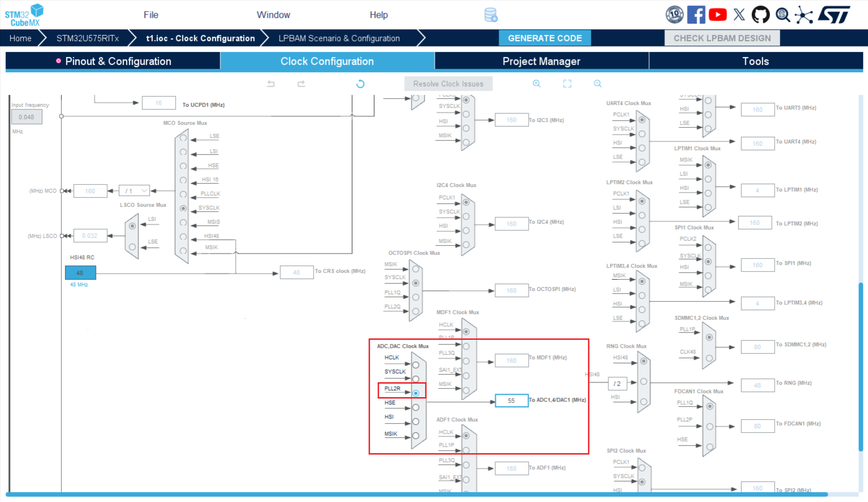Open the YouTube icon link
This screenshot has width=868, height=502.
pyautogui.click(x=717, y=15)
